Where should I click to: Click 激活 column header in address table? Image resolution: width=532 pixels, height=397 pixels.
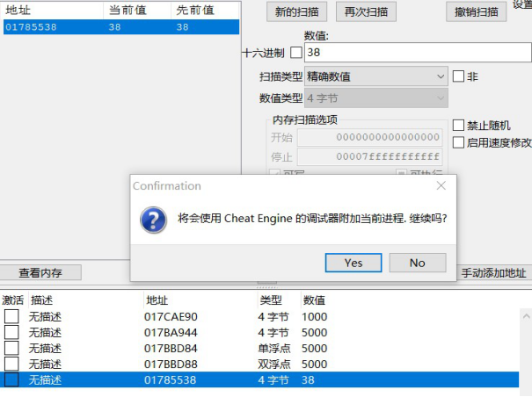[13, 300]
